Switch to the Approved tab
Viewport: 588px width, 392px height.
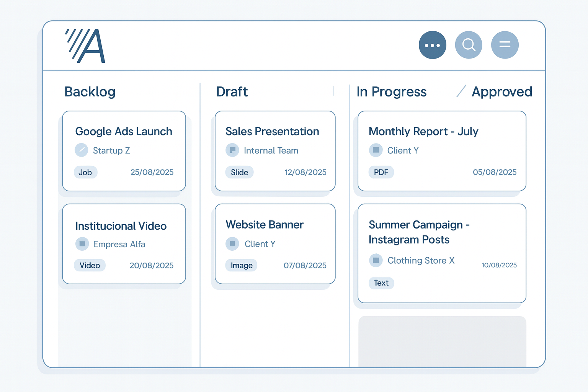click(x=502, y=92)
